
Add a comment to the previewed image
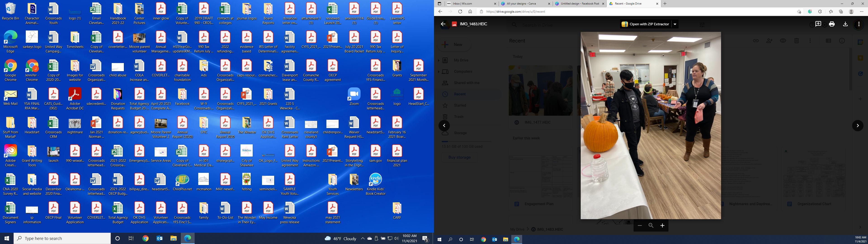pos(818,24)
